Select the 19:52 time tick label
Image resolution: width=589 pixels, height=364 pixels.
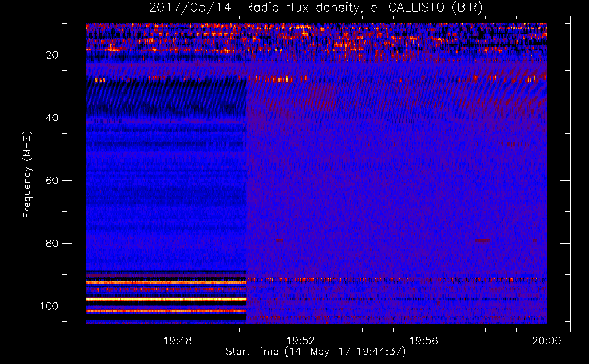pos(301,341)
